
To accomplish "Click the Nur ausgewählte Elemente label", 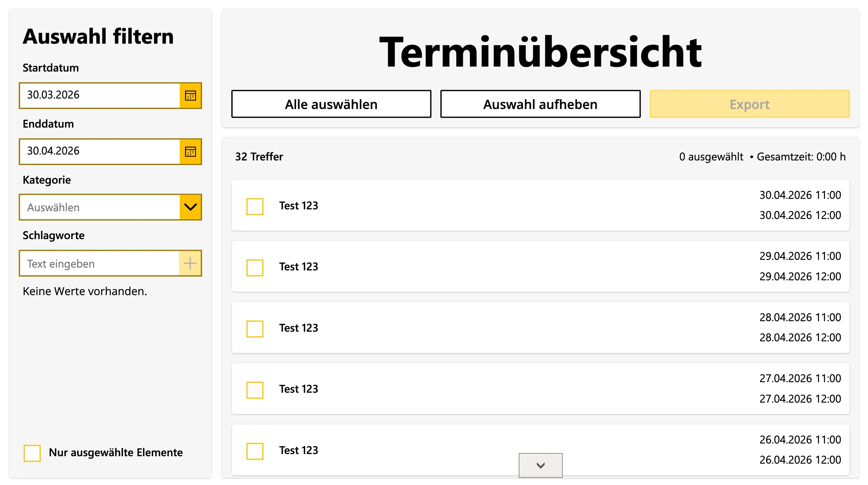I will (x=116, y=453).
